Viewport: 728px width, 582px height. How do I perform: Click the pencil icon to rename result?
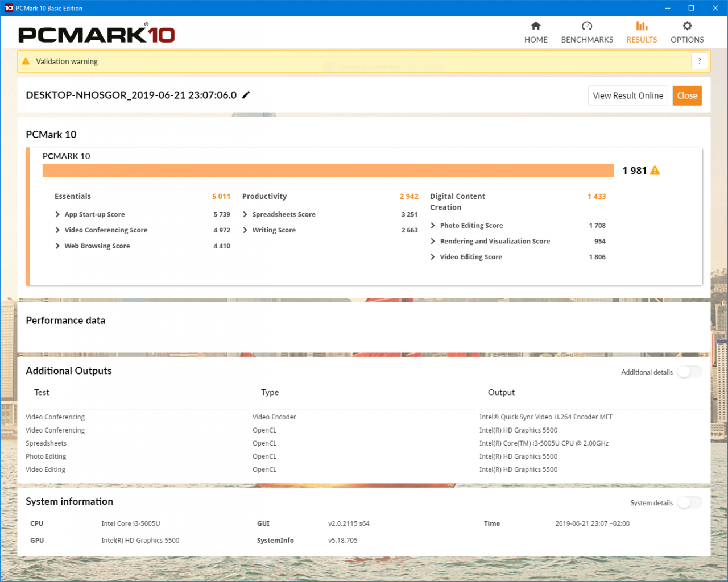point(246,95)
